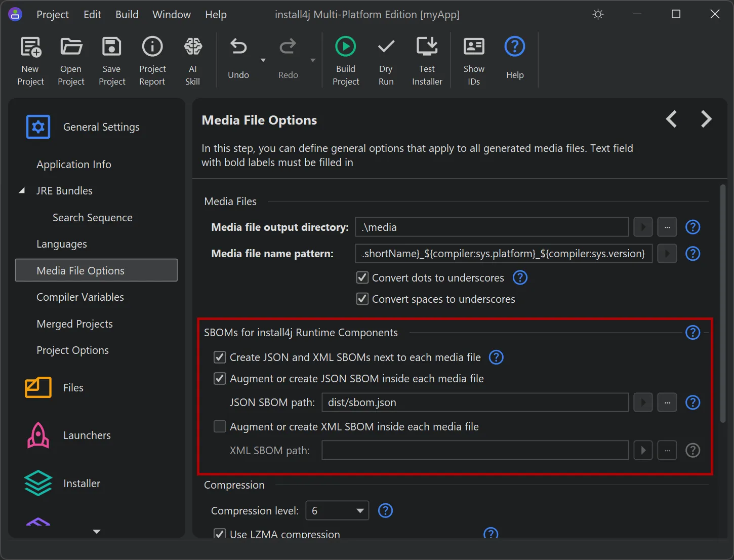Open variable selector for XML SBOM path
This screenshot has width=734, height=560.
643,450
